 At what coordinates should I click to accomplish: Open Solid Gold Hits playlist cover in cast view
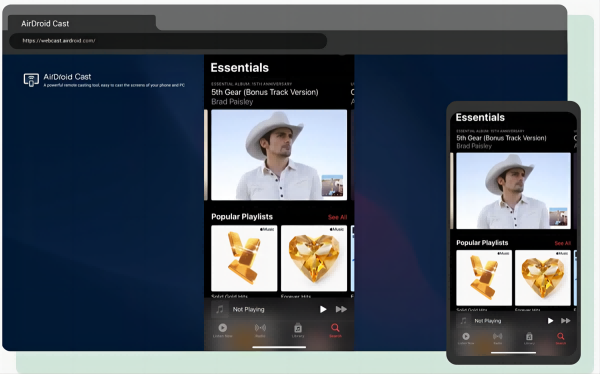pos(244,258)
